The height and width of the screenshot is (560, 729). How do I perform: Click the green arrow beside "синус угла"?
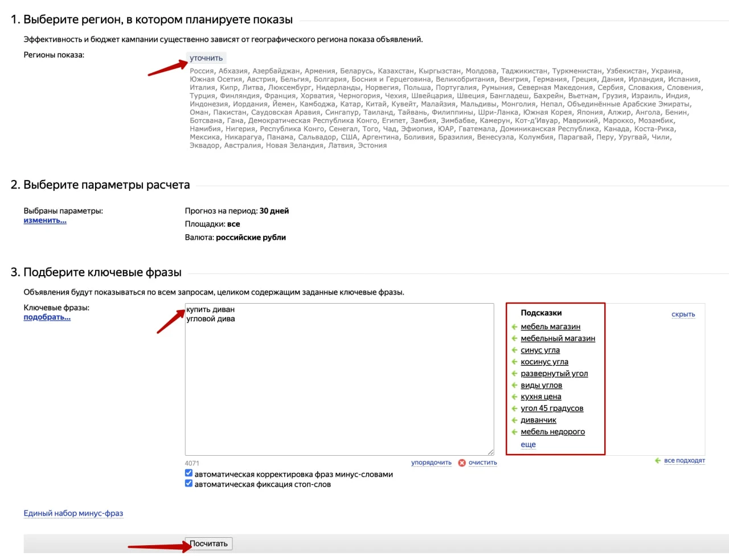[514, 350]
